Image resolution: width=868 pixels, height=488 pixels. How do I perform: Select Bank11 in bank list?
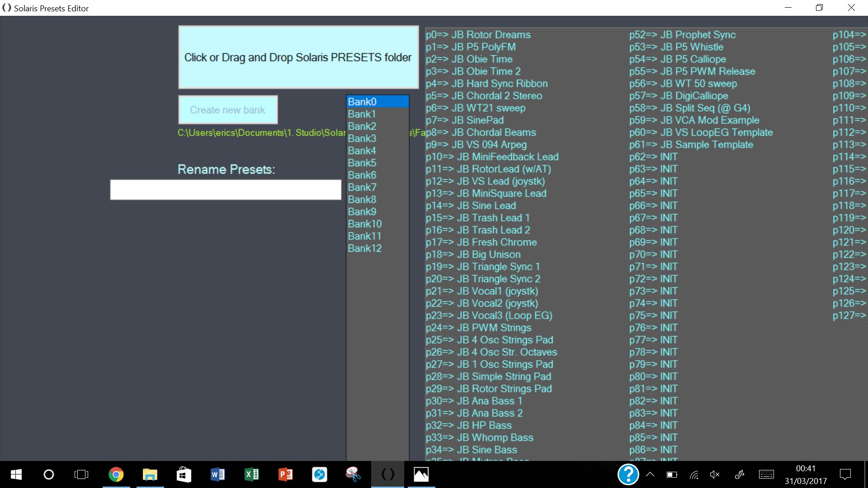click(377, 236)
